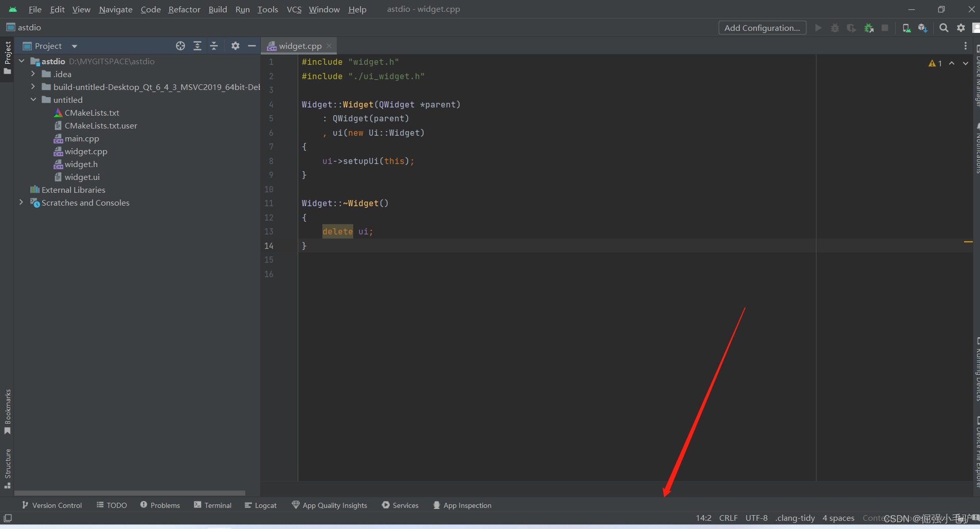Open the Build menu

[217, 9]
